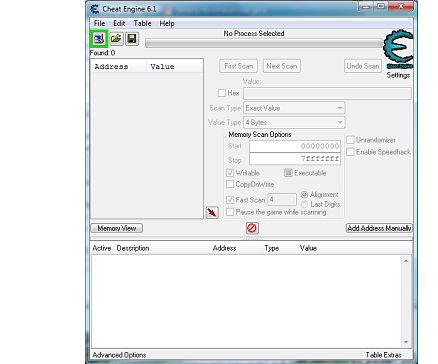The width and height of the screenshot is (438, 364).
Task: Click the red arrow add-to-list icon
Action: (212, 212)
